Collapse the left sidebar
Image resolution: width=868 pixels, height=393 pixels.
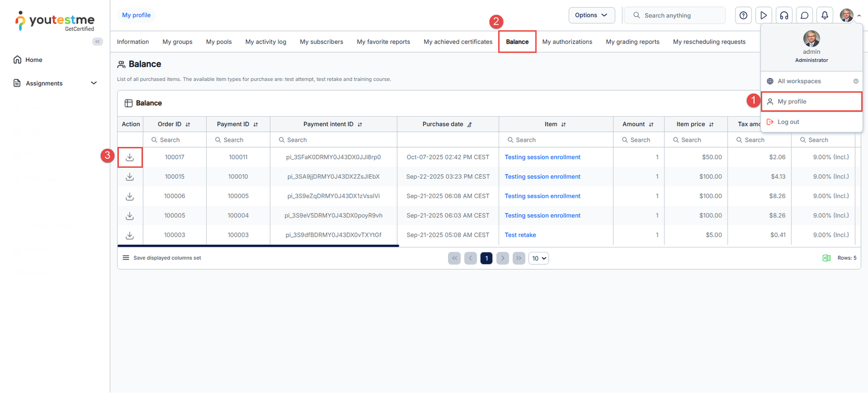click(x=98, y=42)
